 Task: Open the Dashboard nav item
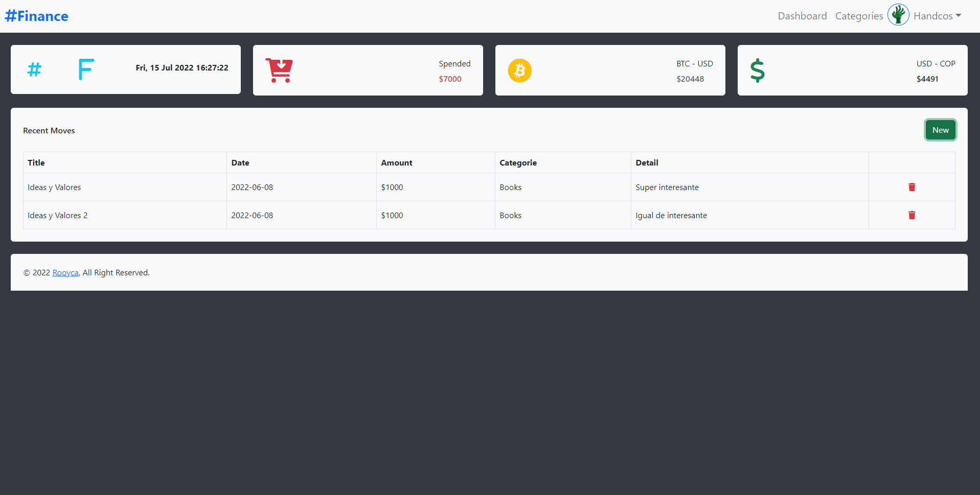tap(802, 16)
